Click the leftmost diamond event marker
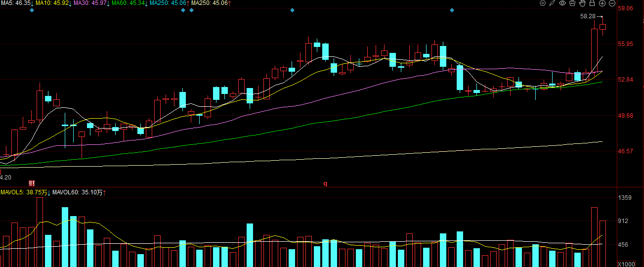Image resolution: width=644 pixels, height=267 pixels. click(x=32, y=10)
